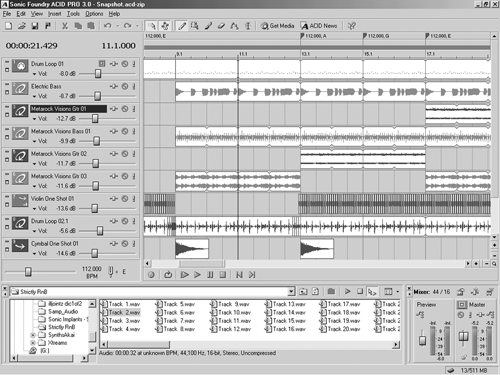Mute the Metarock Visions Gtr 03 track
This screenshot has height=375, width=500.
click(125, 176)
